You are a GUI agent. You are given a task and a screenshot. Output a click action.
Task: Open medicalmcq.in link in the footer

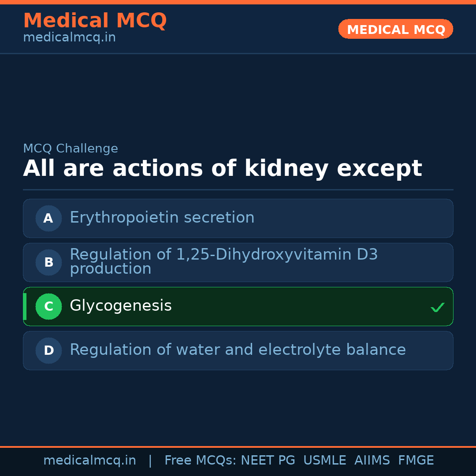coord(89,461)
